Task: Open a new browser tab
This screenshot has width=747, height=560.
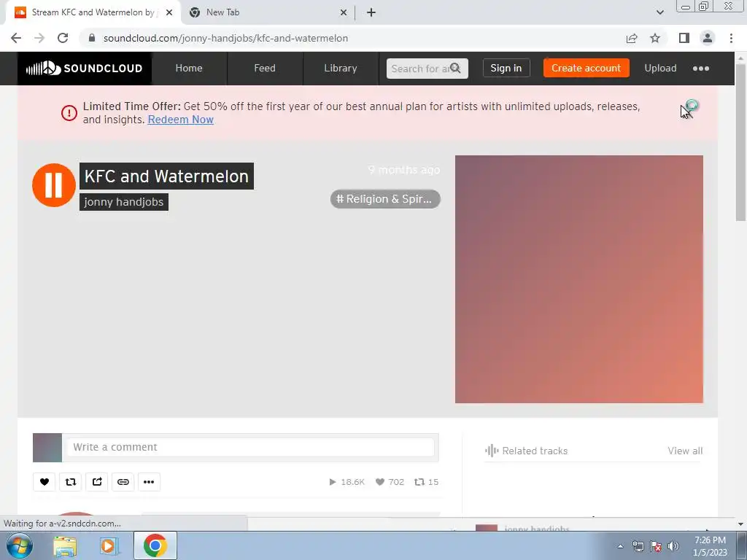Action: click(371, 13)
